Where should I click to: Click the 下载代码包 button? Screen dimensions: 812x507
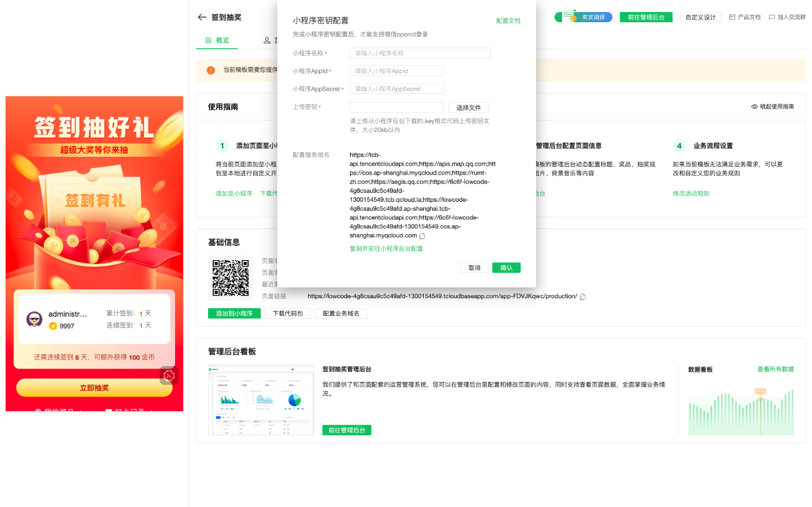(x=287, y=313)
